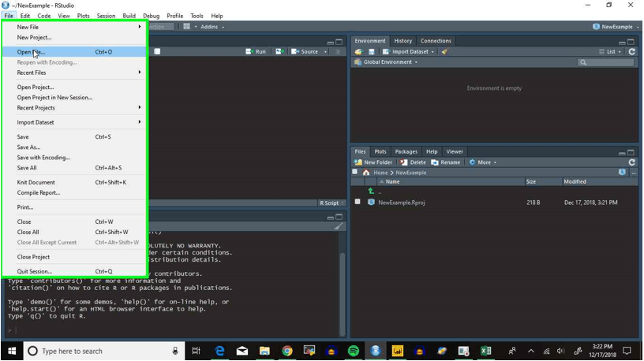Click the Files pane refresh icon

point(631,162)
